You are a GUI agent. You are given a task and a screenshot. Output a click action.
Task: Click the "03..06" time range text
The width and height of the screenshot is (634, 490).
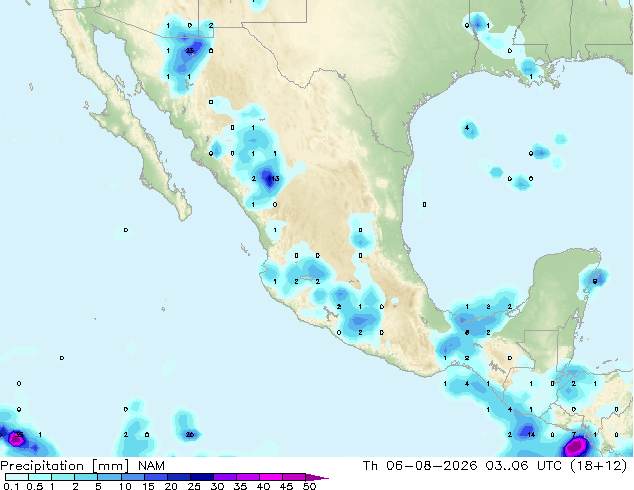507,466
